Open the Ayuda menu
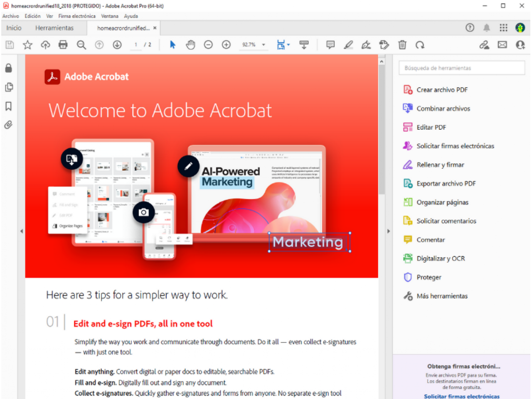The width and height of the screenshot is (532, 399). coord(131,16)
